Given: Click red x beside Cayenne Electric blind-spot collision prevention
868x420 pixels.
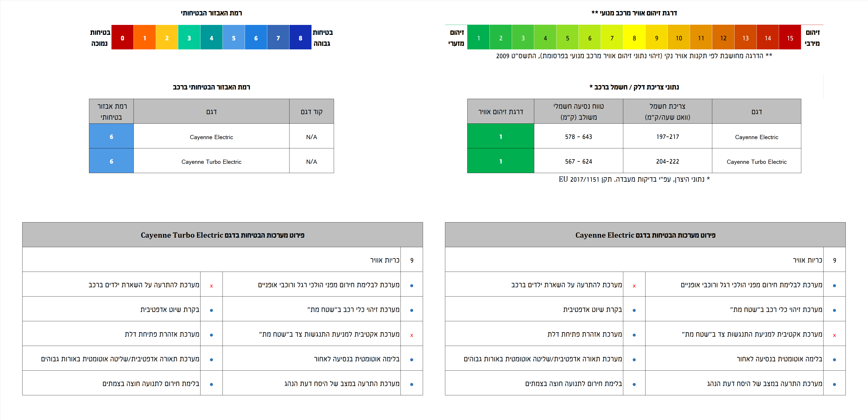Looking at the screenshot, I should coord(834,335).
